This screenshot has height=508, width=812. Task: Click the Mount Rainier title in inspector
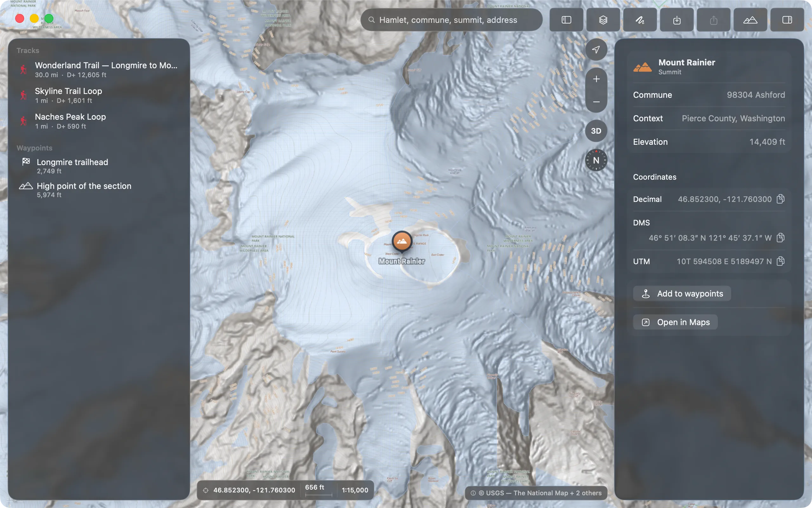(x=687, y=63)
